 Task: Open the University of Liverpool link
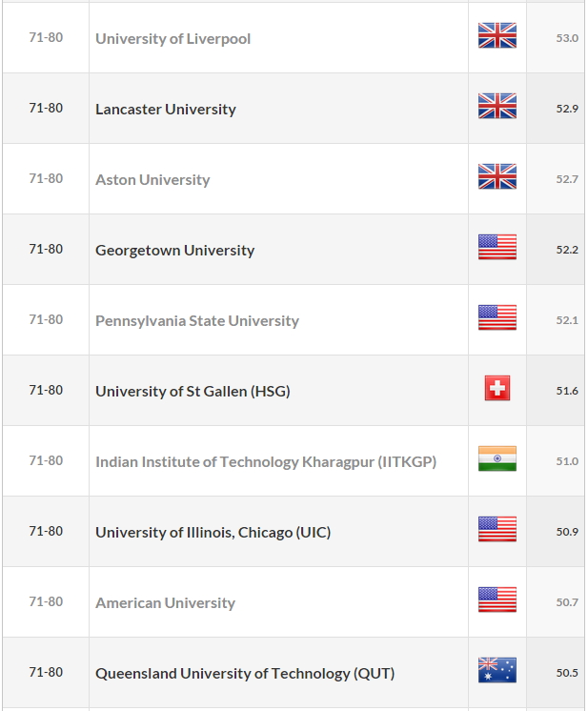(172, 38)
